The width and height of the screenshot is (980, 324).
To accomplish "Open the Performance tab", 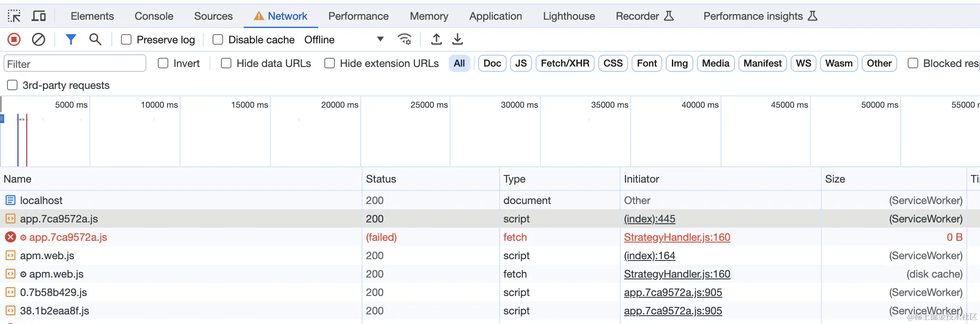I will coord(359,16).
